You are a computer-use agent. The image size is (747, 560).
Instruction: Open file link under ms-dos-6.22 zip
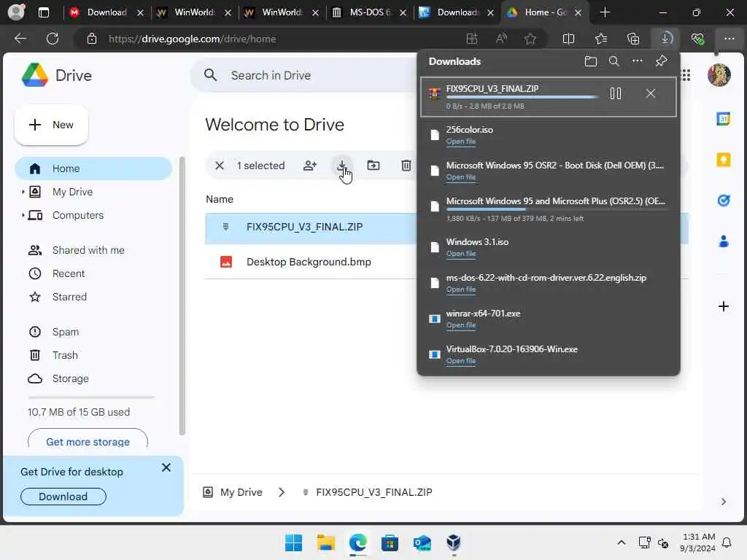(x=461, y=289)
